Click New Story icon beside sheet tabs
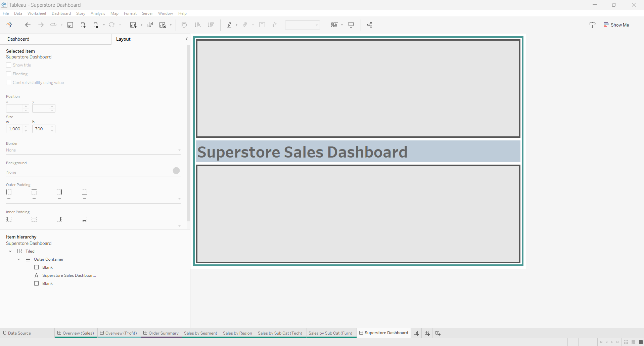Image resolution: width=644 pixels, height=346 pixels. (x=438, y=333)
